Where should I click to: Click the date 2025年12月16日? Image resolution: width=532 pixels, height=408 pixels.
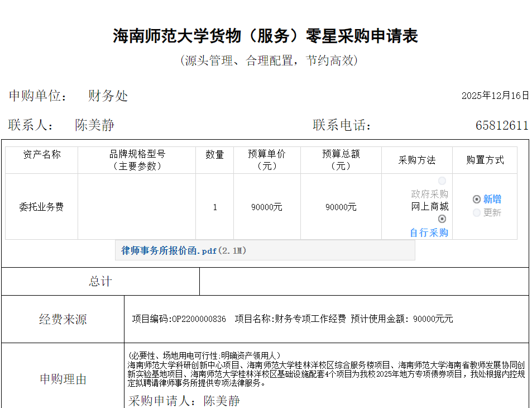[x=495, y=96]
